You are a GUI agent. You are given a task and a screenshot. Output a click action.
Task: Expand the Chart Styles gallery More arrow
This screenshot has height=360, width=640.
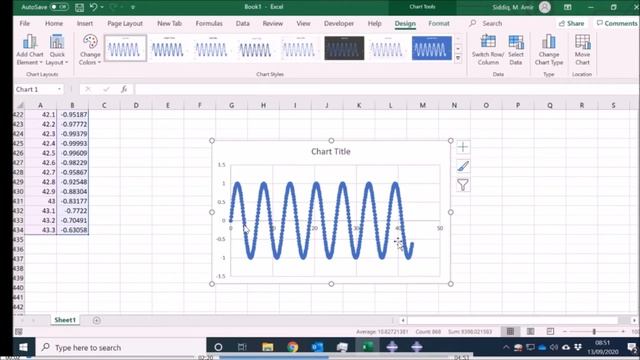(x=458, y=58)
